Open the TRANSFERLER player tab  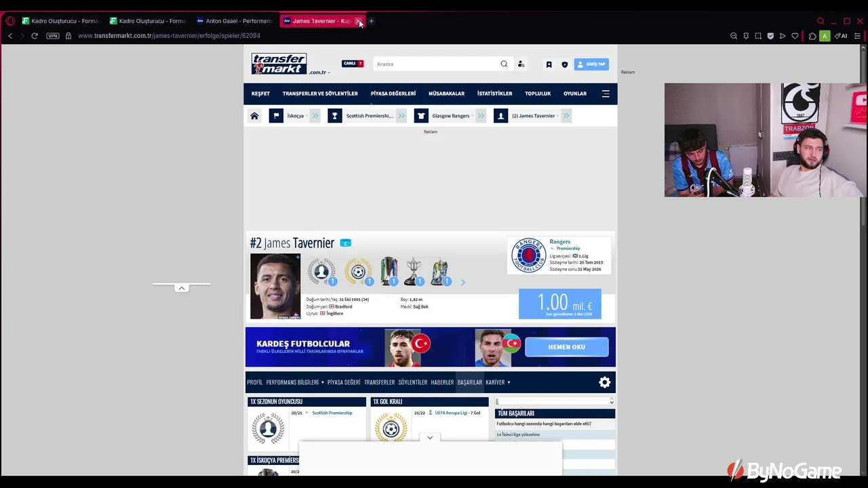[x=379, y=382]
